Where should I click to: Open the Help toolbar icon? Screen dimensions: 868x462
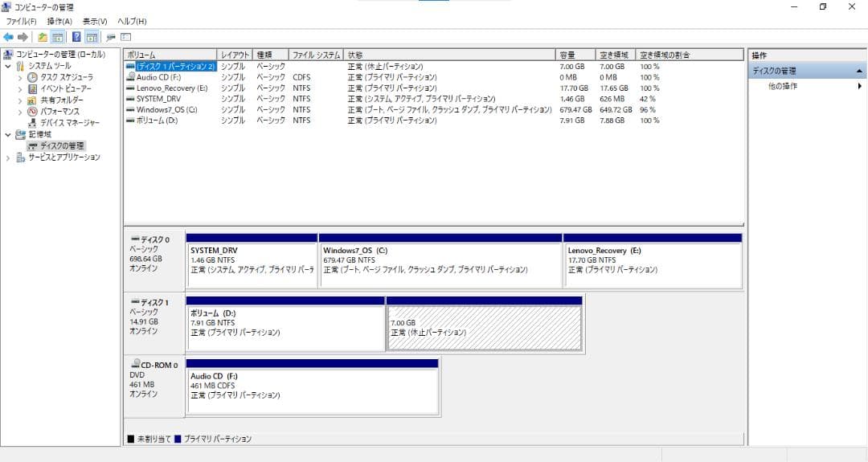pos(76,37)
